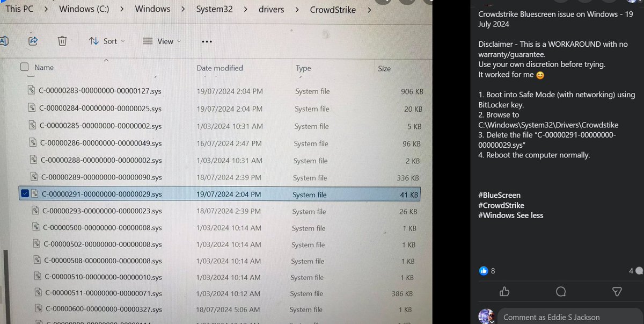Click the Share icon in Explorer toolbar
The image size is (644, 324).
[33, 41]
